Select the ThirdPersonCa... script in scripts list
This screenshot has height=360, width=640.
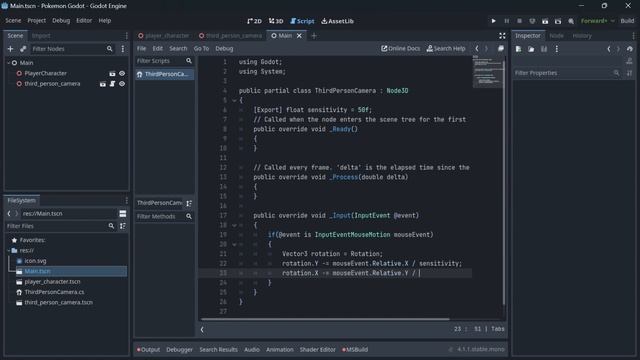click(x=164, y=74)
